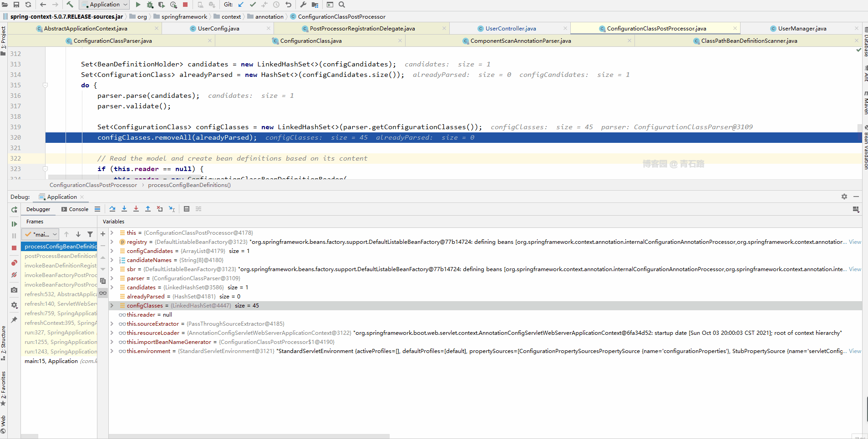Click Run to Cursor icon

172,209
